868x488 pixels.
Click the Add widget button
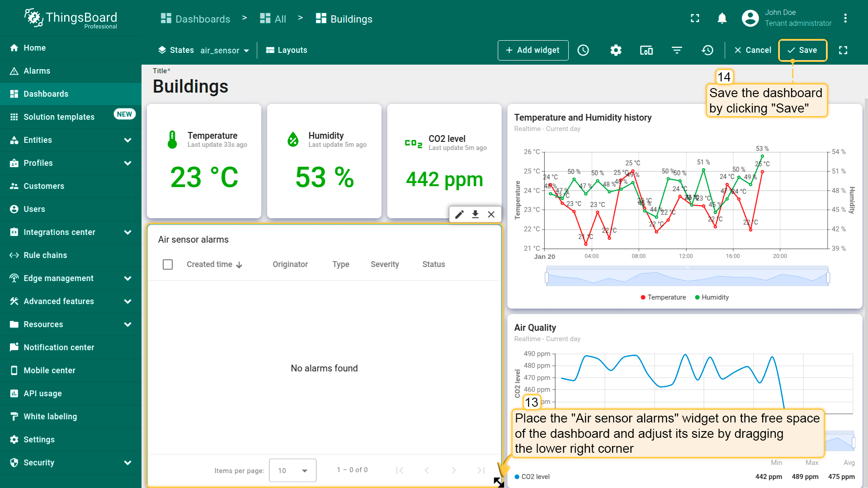pyautogui.click(x=533, y=50)
